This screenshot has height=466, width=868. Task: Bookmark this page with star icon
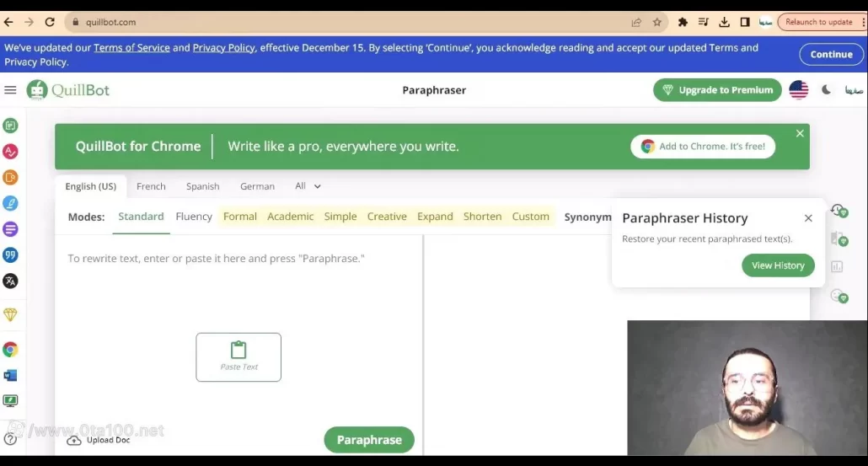pyautogui.click(x=657, y=22)
